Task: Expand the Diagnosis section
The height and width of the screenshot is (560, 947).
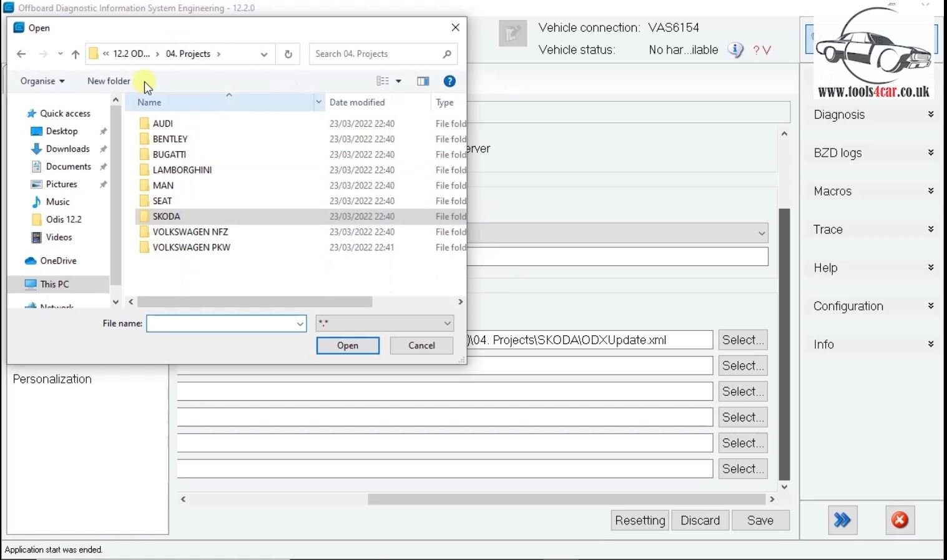Action: (873, 115)
